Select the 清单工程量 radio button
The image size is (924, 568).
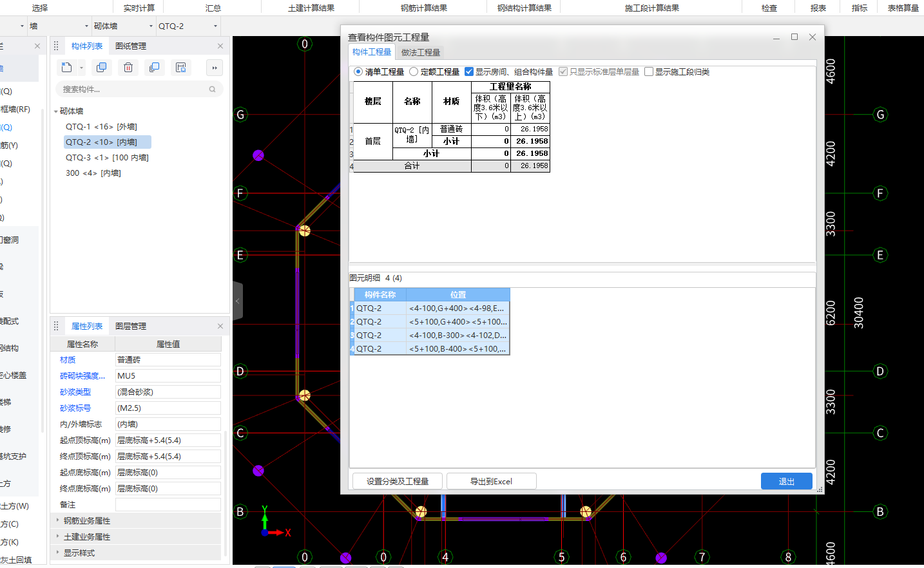pos(358,71)
